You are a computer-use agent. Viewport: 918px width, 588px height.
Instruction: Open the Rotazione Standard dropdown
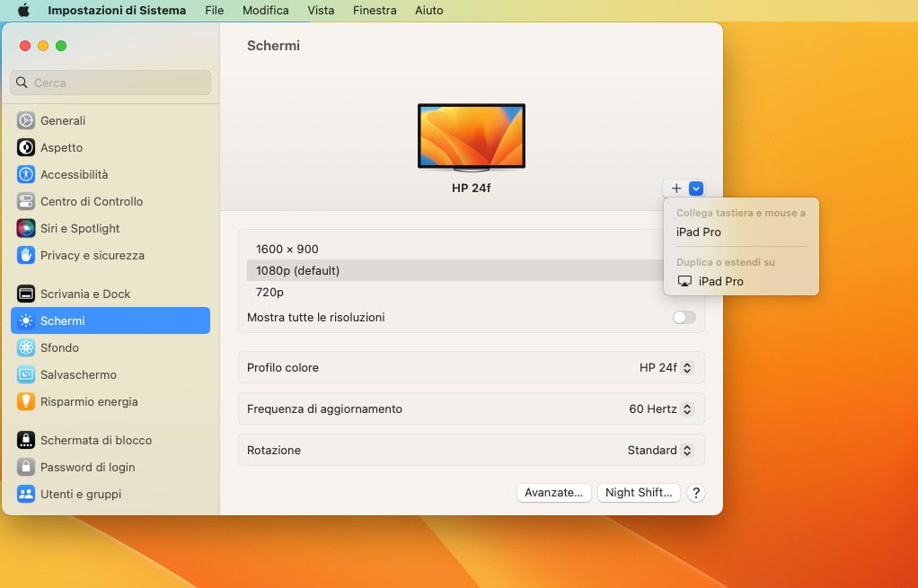point(659,450)
